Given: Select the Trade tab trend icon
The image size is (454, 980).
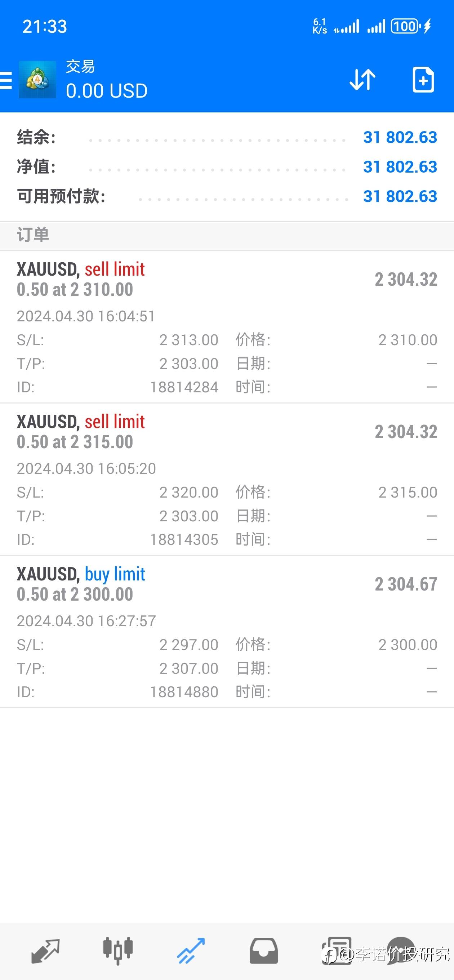Looking at the screenshot, I should (x=191, y=951).
